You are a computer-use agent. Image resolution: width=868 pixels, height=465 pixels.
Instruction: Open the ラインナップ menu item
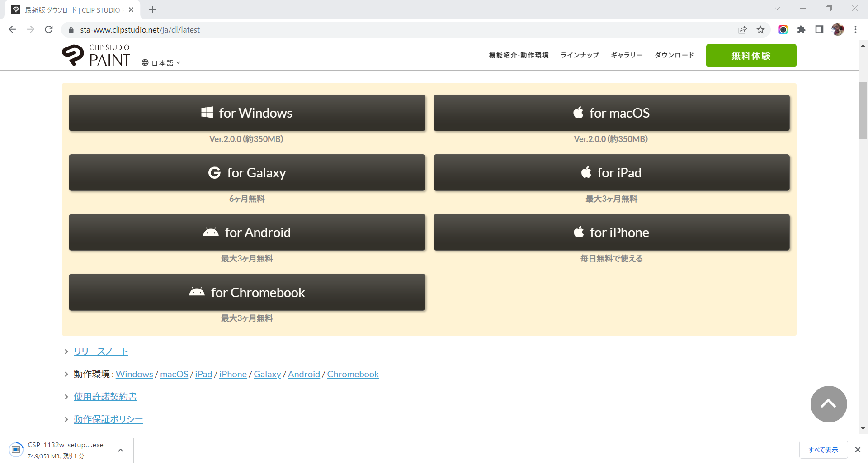pyautogui.click(x=580, y=55)
